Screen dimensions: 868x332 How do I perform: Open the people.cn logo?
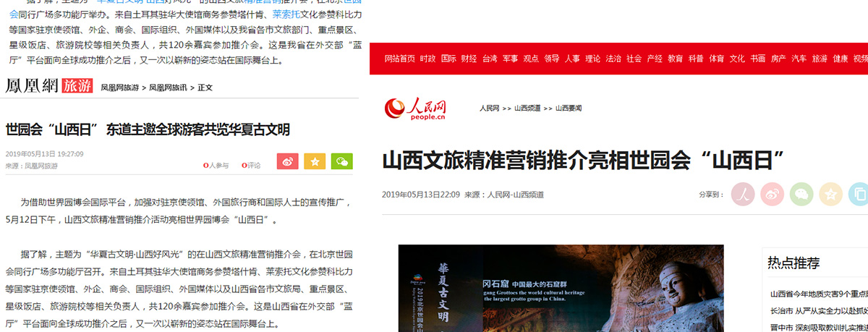click(x=416, y=108)
